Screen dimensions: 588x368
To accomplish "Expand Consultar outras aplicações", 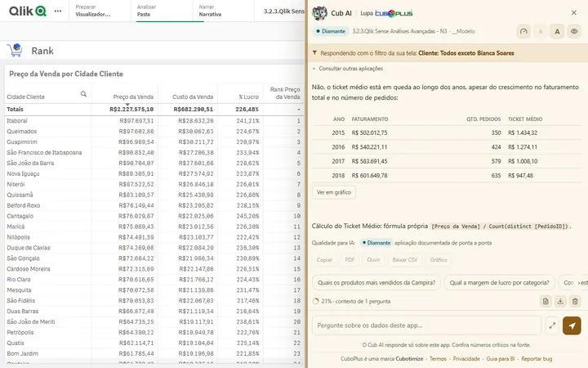I will [348, 69].
